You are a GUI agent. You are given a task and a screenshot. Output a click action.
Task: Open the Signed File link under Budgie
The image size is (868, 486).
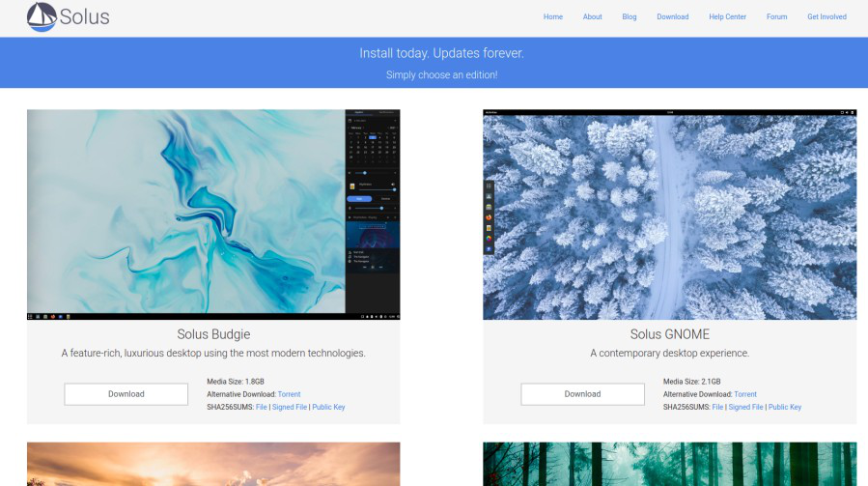(290, 407)
